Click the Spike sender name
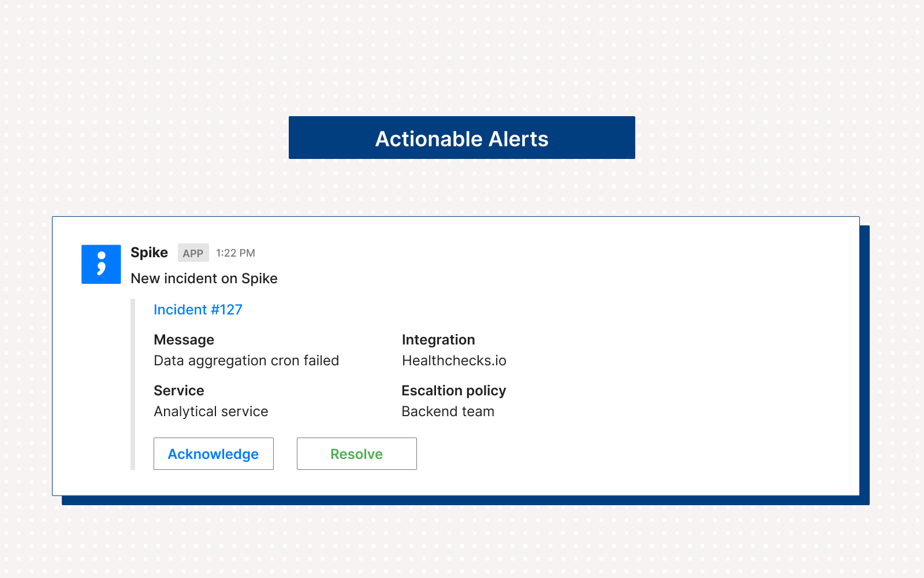Image resolution: width=924 pixels, height=578 pixels. pos(149,253)
